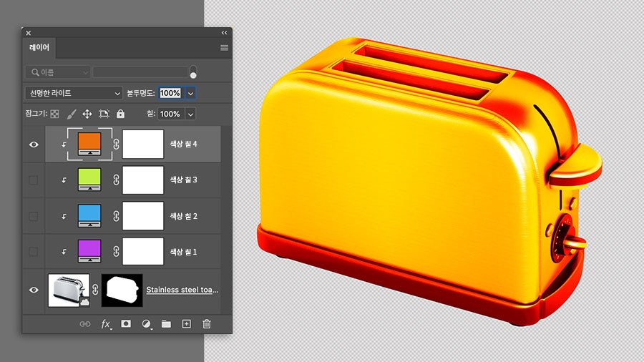This screenshot has width=644, height=362.
Task: Select the toaster smart object thumbnail
Action: click(69, 290)
